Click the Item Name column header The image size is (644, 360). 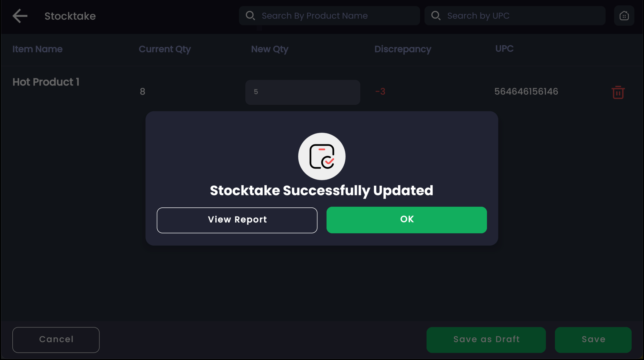(37, 49)
